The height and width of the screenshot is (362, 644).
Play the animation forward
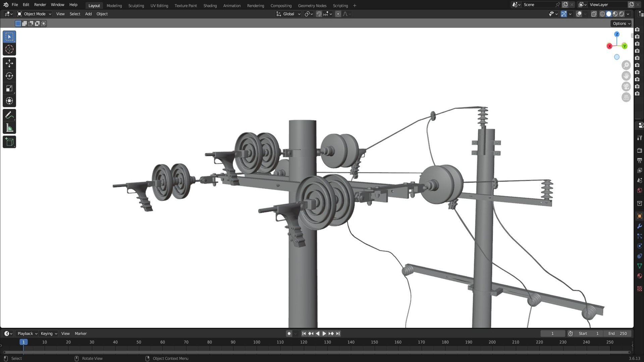[324, 334]
